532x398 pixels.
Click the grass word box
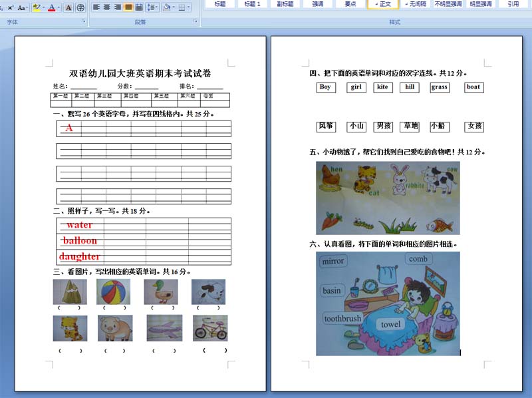[x=440, y=87]
